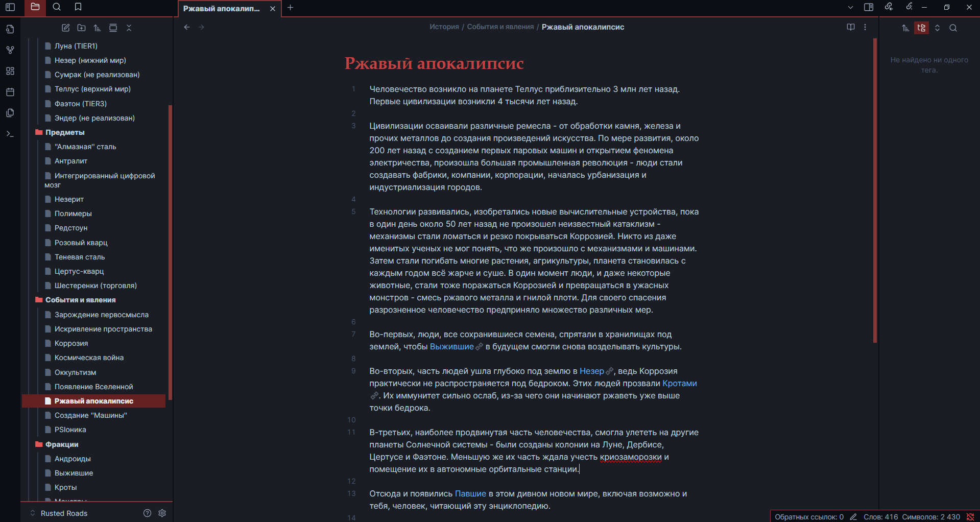This screenshot has height=522, width=980.
Task: Open the quick switcher from the ribbon
Action: click(10, 29)
